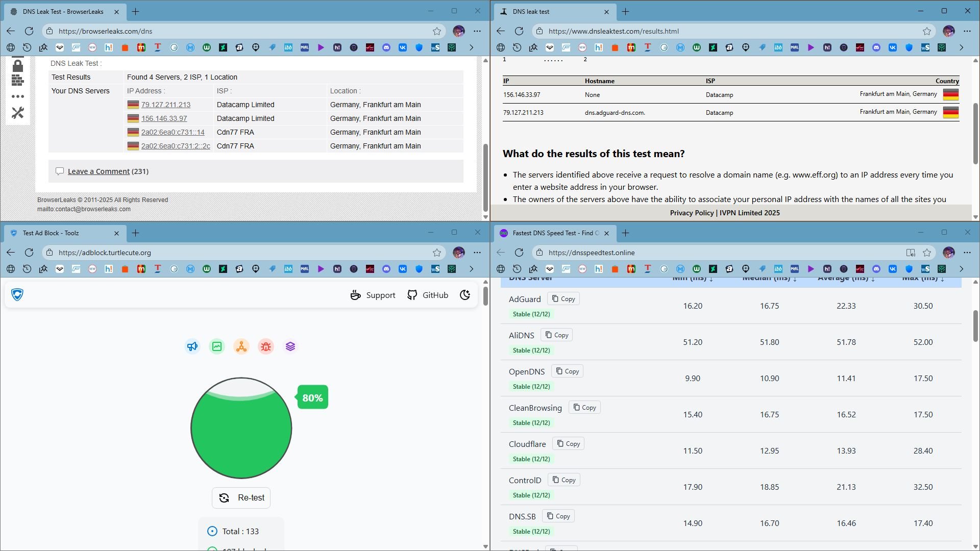This screenshot has width=980, height=551.
Task: Click the red bug icon in Toolz
Action: [x=266, y=347]
